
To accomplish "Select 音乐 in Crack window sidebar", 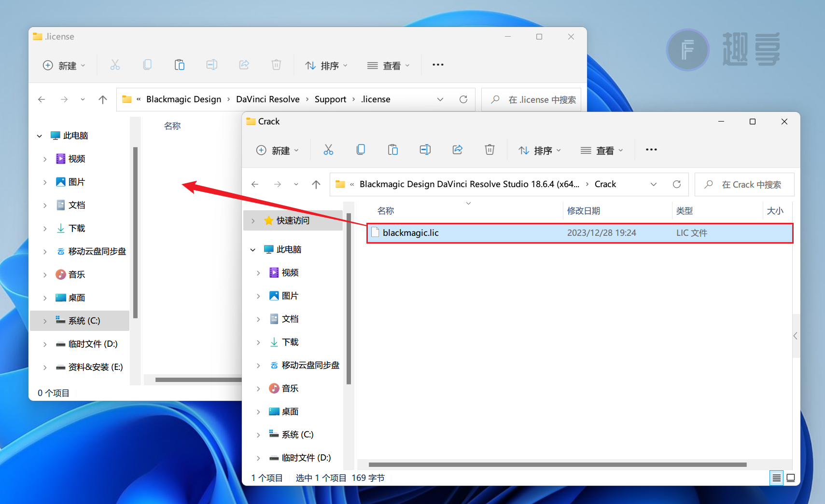I will [290, 389].
